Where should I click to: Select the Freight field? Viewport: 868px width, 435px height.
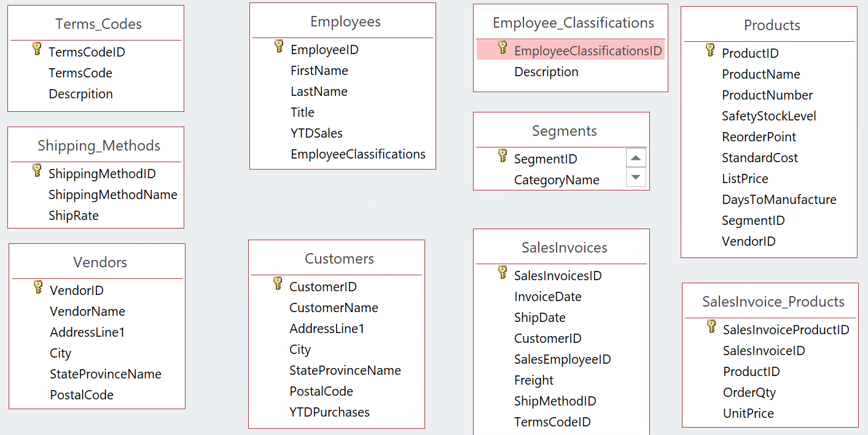(x=534, y=380)
